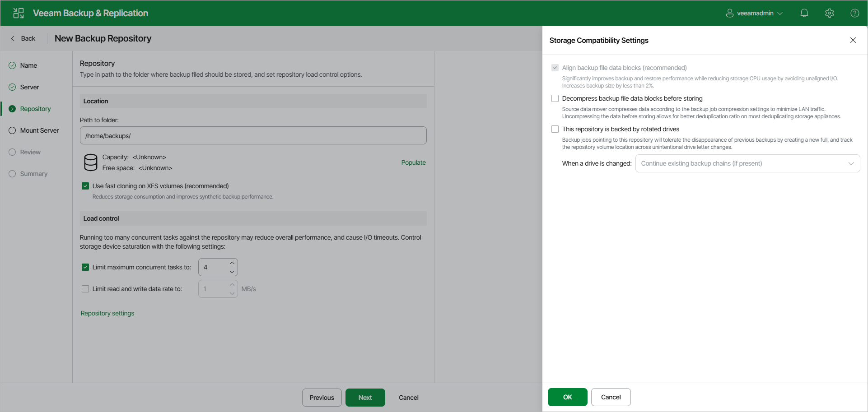The image size is (868, 412).
Task: Uncheck Use fast cloning on XFS volumes
Action: 85,186
